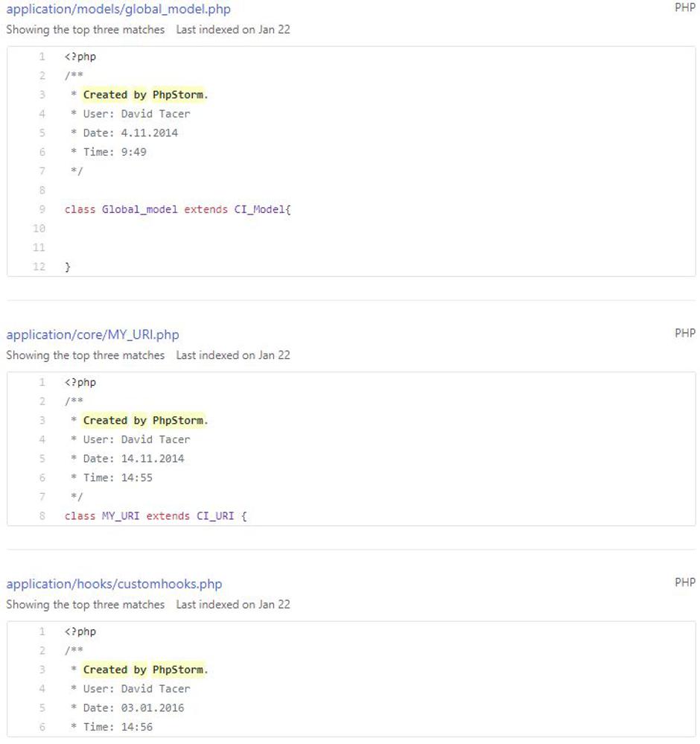The image size is (700, 744).
Task: Click highlighted "Created by PhpStorm" in global_model.php
Action: [x=144, y=95]
